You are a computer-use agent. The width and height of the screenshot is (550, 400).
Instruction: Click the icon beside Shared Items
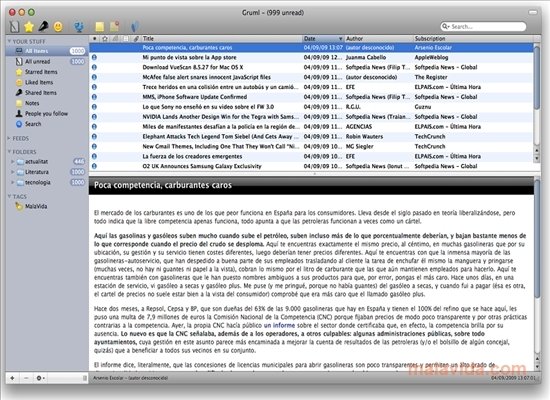(x=19, y=93)
